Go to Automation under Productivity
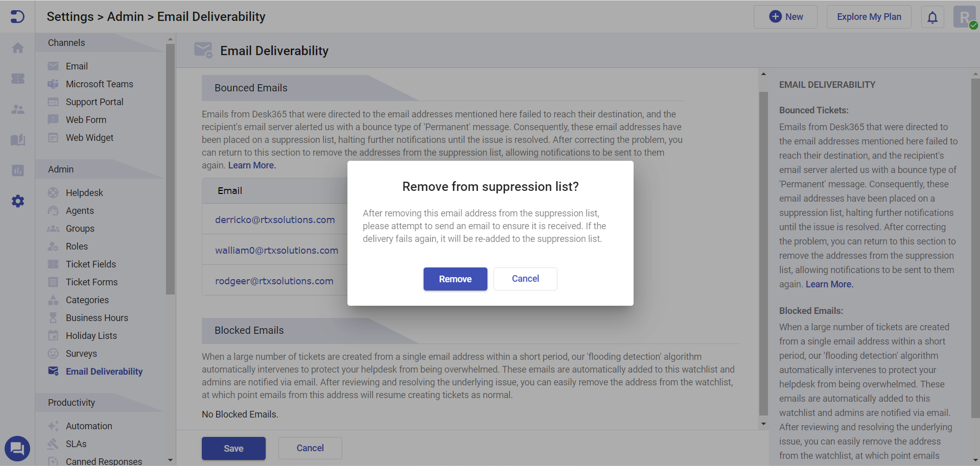This screenshot has width=980, height=466. pos(89,426)
